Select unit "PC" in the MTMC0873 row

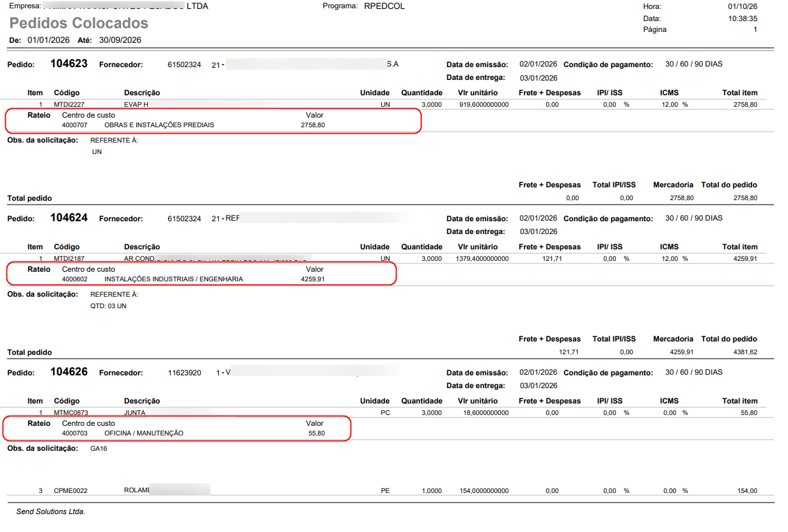pyautogui.click(x=385, y=412)
